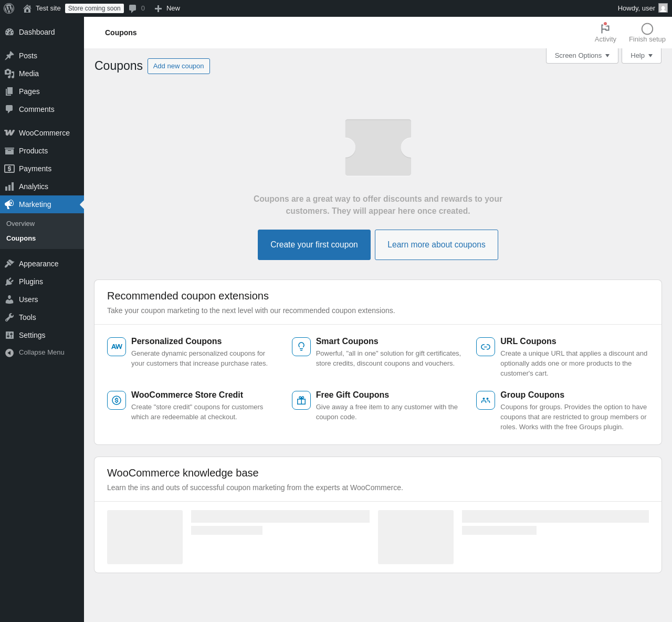
Task: Click the Dashboard gauge icon
Action: [9, 32]
